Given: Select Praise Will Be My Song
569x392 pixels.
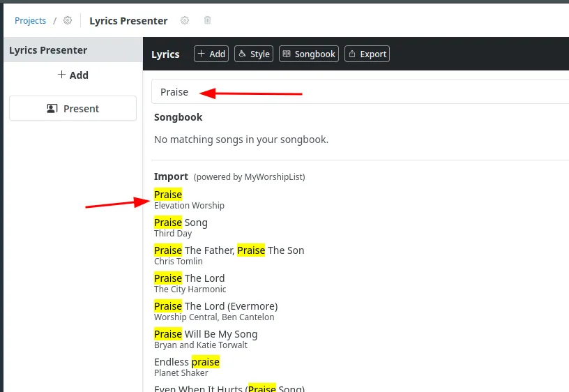Looking at the screenshot, I should [206, 340].
